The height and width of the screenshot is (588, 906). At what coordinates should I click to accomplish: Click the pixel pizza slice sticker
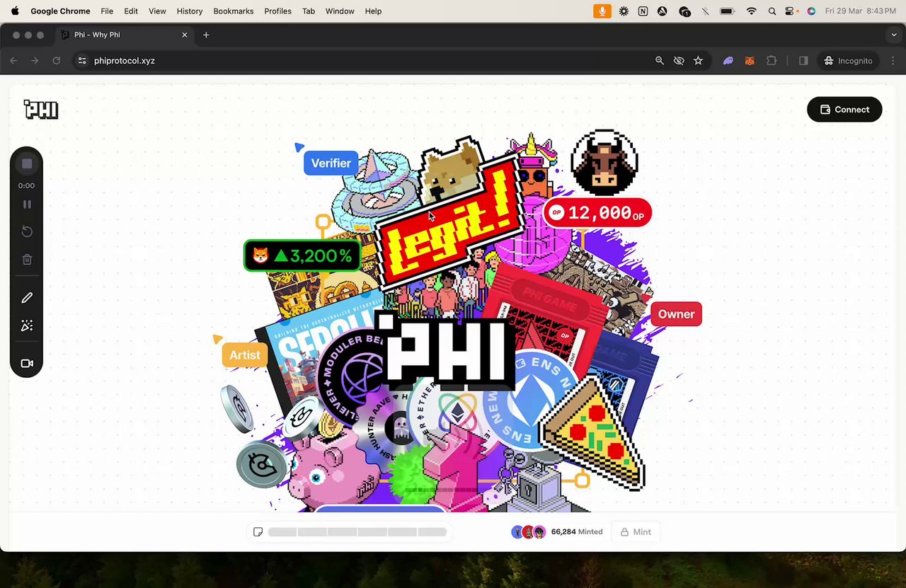[596, 433]
